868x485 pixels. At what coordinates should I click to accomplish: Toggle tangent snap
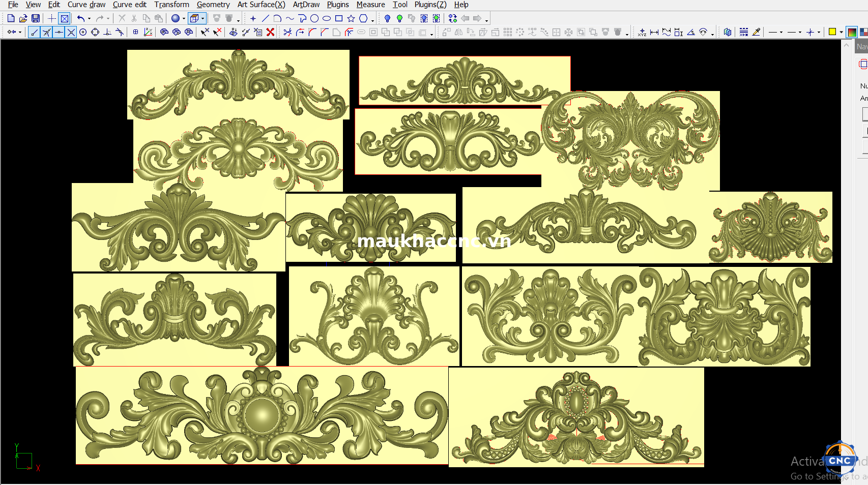point(120,32)
